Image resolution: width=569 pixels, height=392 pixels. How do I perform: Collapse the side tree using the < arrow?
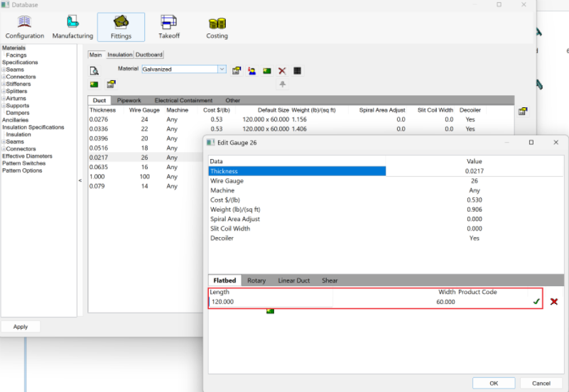point(80,180)
